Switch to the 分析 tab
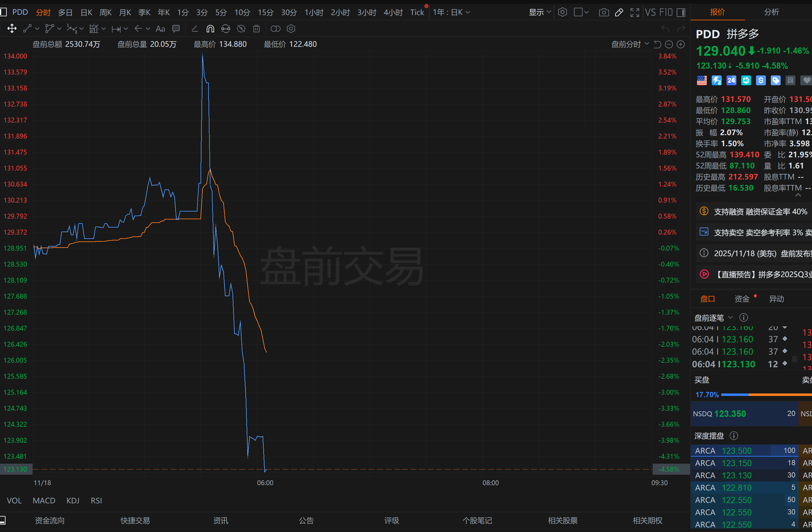 coord(771,12)
